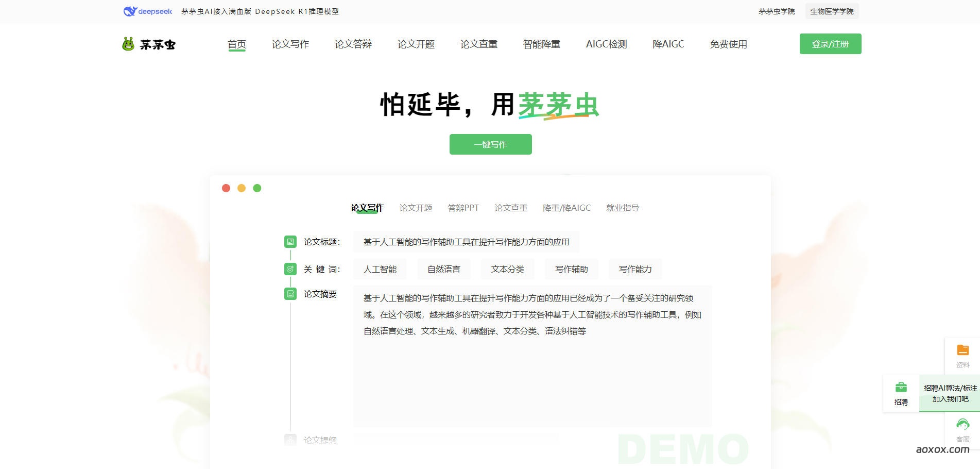
Task: Click 招聘AI算法/标注 加入我们吧 banner
Action: (x=950, y=393)
